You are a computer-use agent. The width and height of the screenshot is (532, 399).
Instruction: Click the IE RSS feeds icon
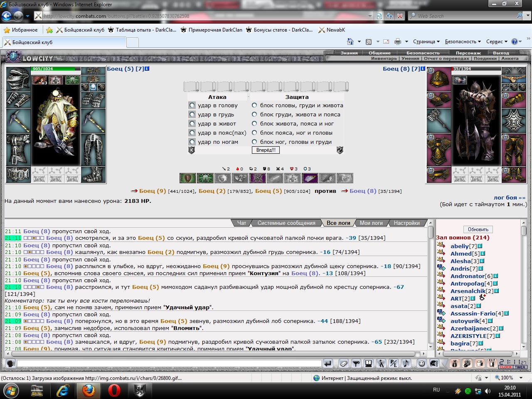coord(369,42)
